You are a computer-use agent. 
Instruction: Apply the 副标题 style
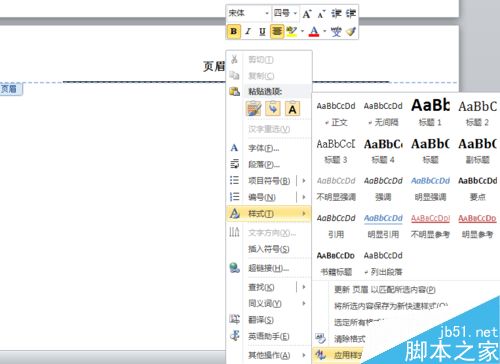pos(478,151)
